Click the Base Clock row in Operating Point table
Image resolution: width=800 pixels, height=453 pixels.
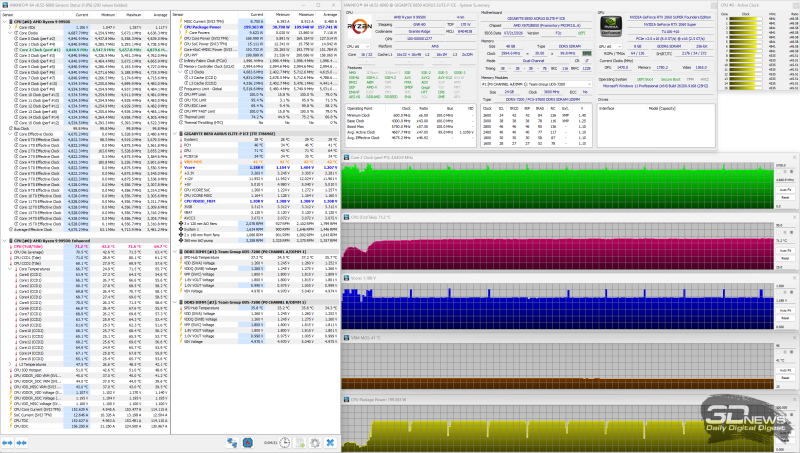click(x=410, y=121)
